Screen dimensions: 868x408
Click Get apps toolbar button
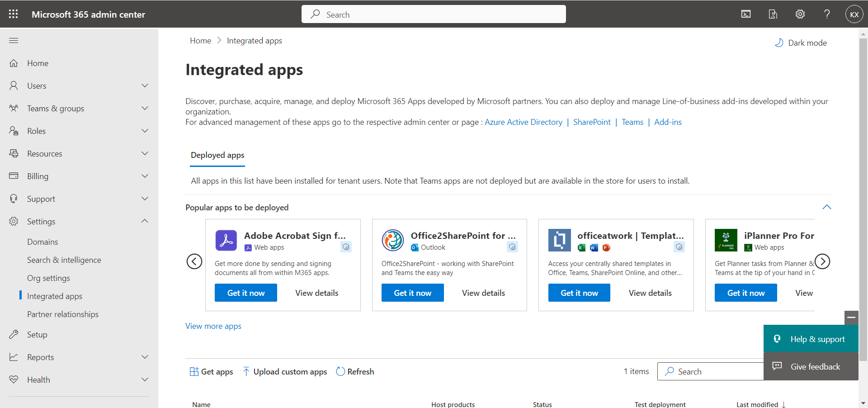(x=212, y=372)
